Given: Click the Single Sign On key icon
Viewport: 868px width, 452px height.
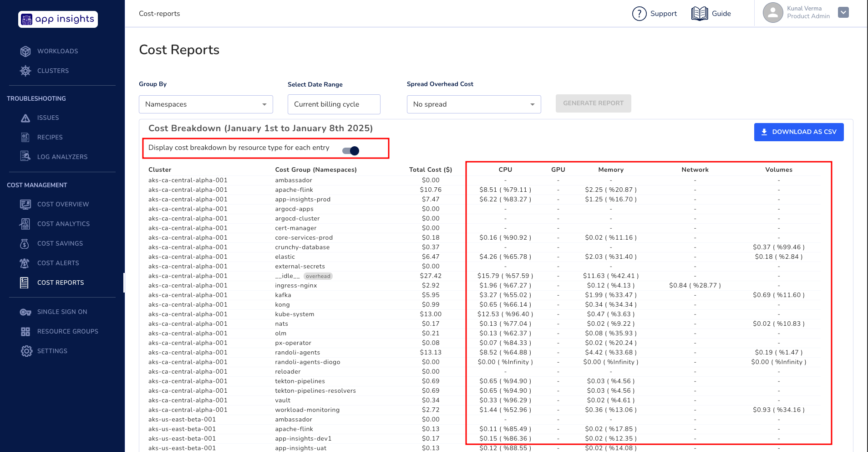Looking at the screenshot, I should point(25,312).
